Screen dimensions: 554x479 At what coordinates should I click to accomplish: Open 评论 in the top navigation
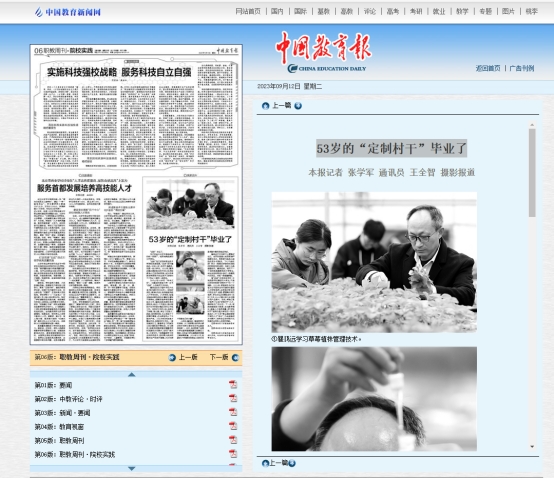click(370, 11)
